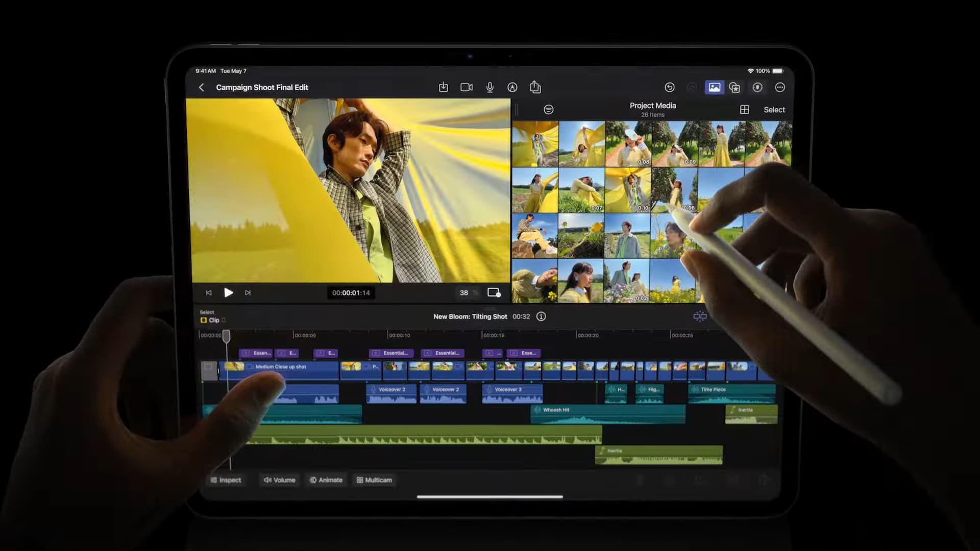
Task: Open the camera record icon
Action: click(466, 87)
